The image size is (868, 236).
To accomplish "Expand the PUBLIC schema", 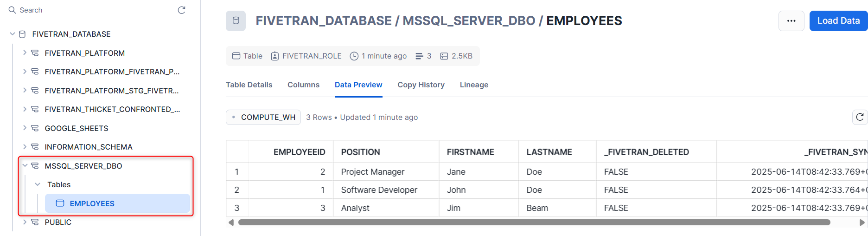I will (x=25, y=222).
